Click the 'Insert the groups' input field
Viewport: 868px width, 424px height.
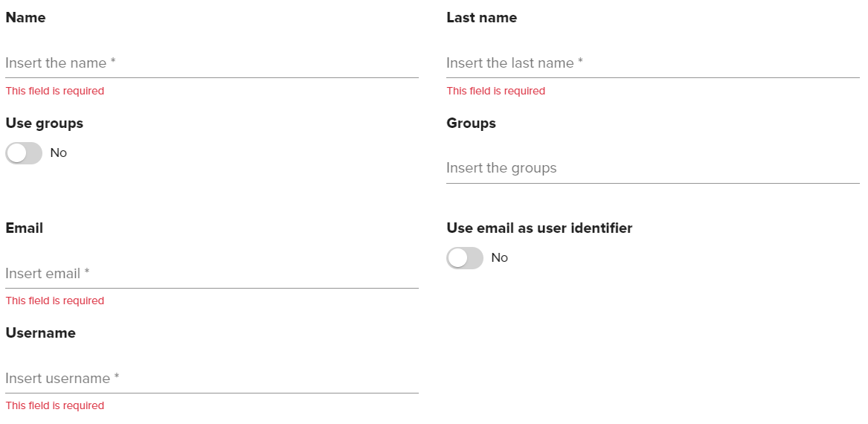(652, 168)
